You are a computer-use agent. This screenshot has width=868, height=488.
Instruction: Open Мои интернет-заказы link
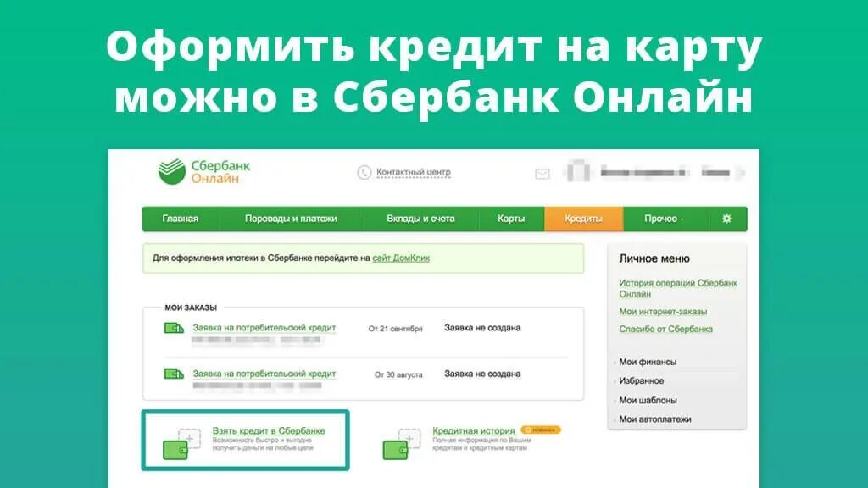pos(663,312)
